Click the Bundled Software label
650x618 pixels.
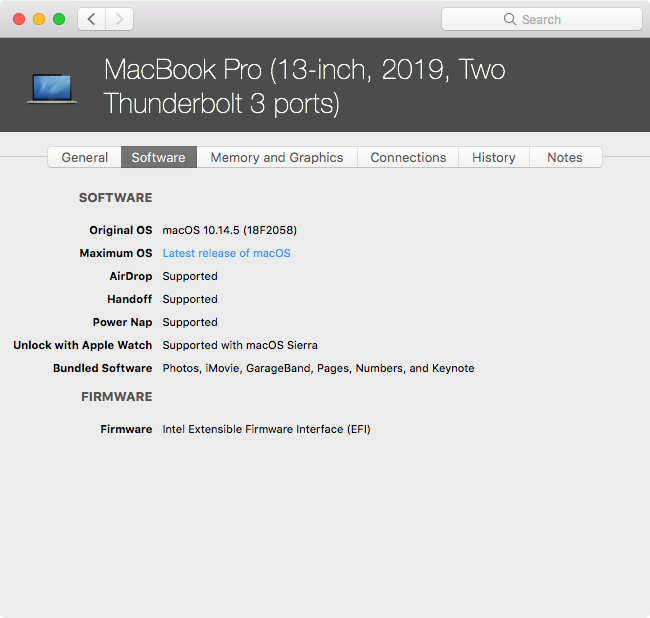tap(102, 368)
